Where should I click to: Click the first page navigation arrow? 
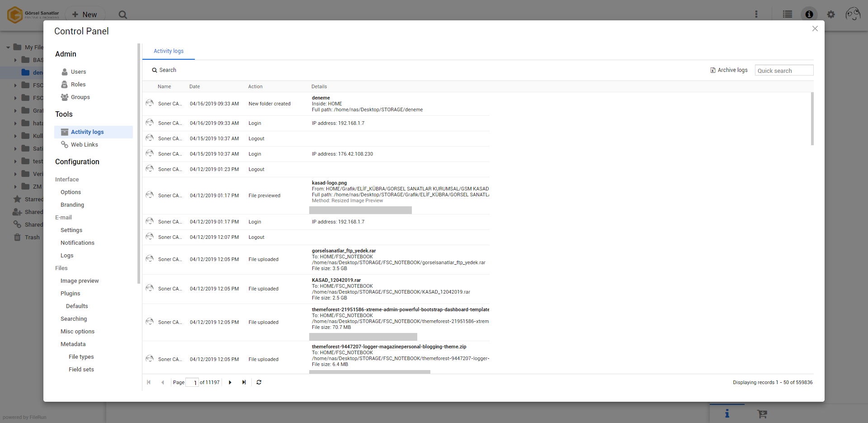click(x=149, y=382)
